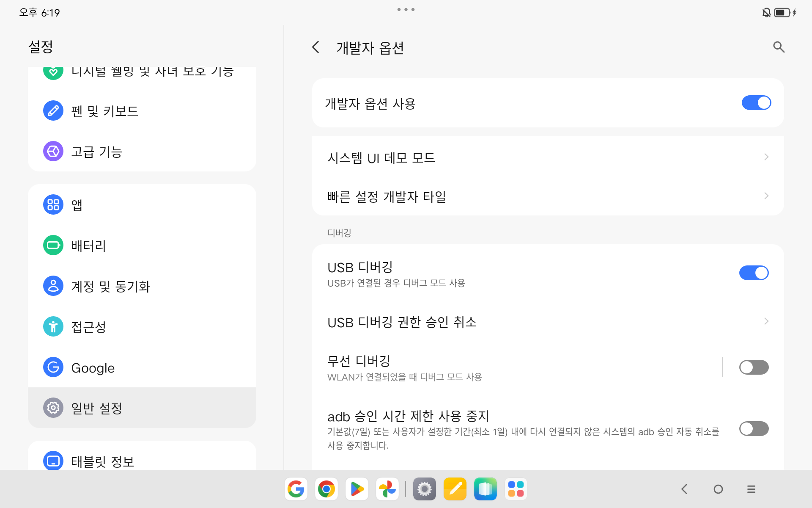This screenshot has height=508, width=812.
Task: Open the yellow notes app icon
Action: click(x=455, y=489)
